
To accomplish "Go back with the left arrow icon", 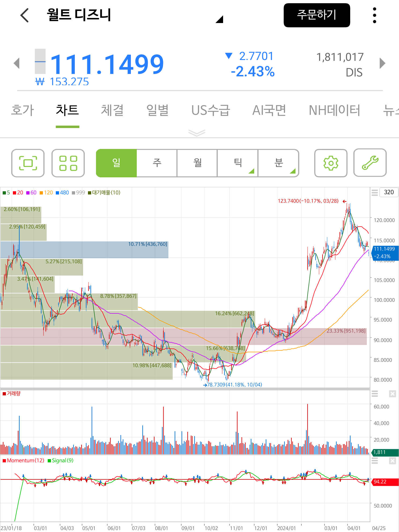I will [25, 15].
